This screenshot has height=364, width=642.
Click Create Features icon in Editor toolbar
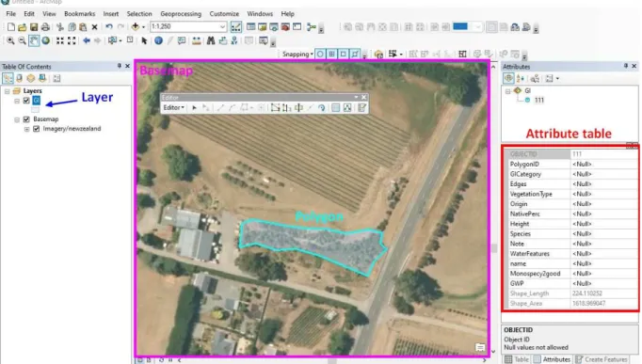361,107
